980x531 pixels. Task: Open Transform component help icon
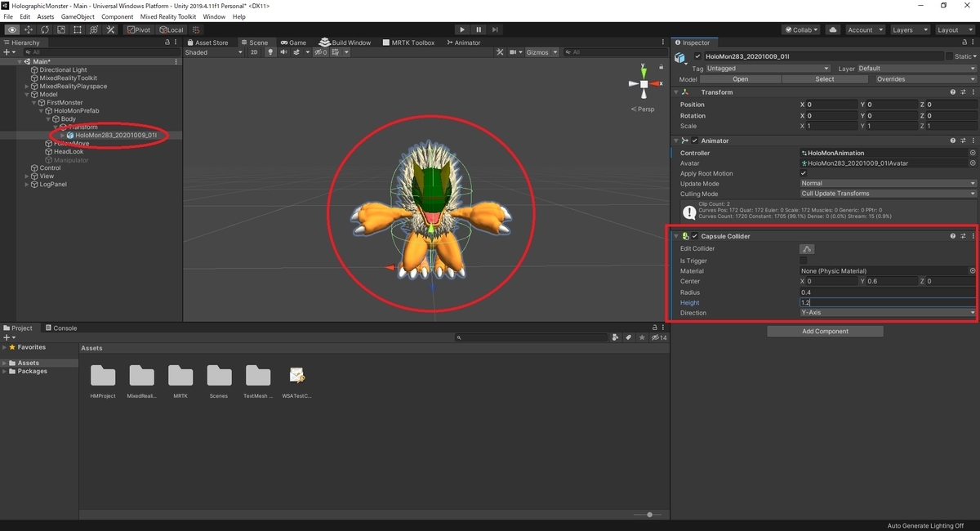click(952, 92)
